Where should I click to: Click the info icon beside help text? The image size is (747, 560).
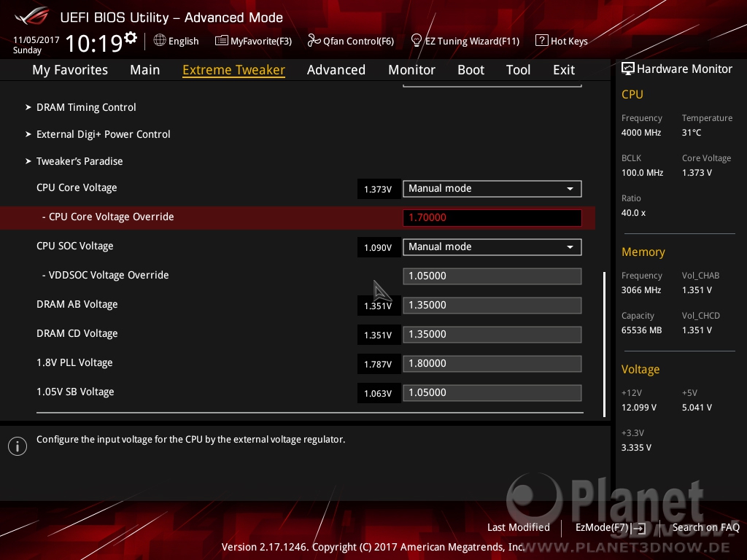pyautogui.click(x=18, y=446)
